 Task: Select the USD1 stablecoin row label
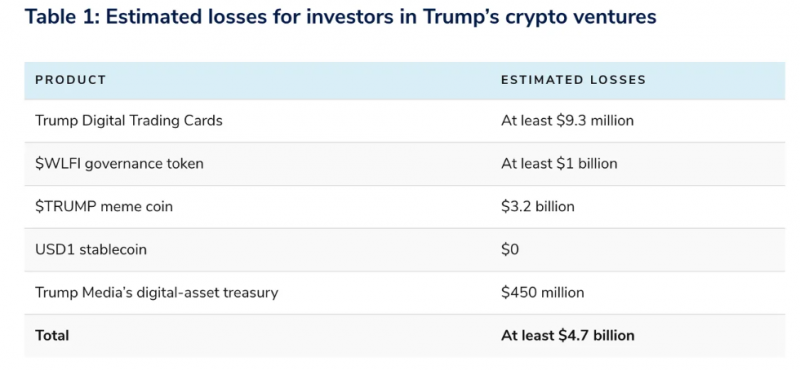91,250
